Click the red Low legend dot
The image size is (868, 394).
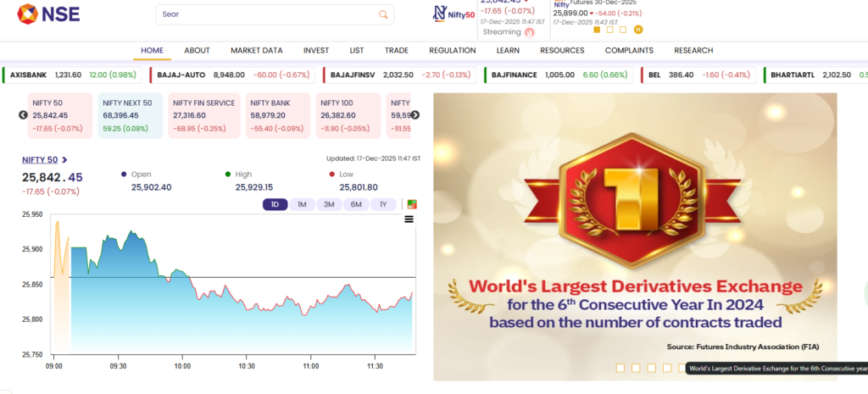tap(332, 175)
